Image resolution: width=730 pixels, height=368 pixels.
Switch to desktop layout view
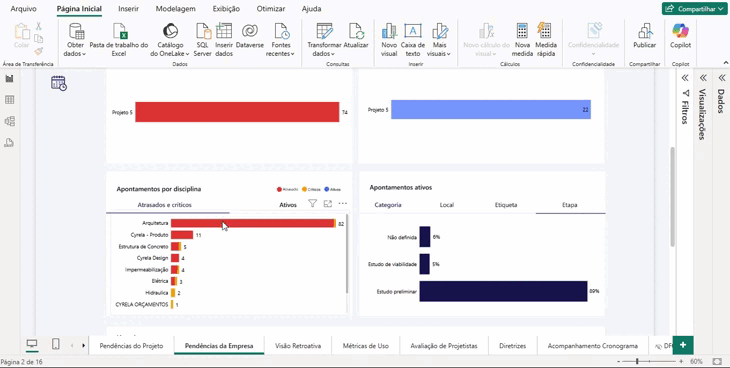point(32,344)
